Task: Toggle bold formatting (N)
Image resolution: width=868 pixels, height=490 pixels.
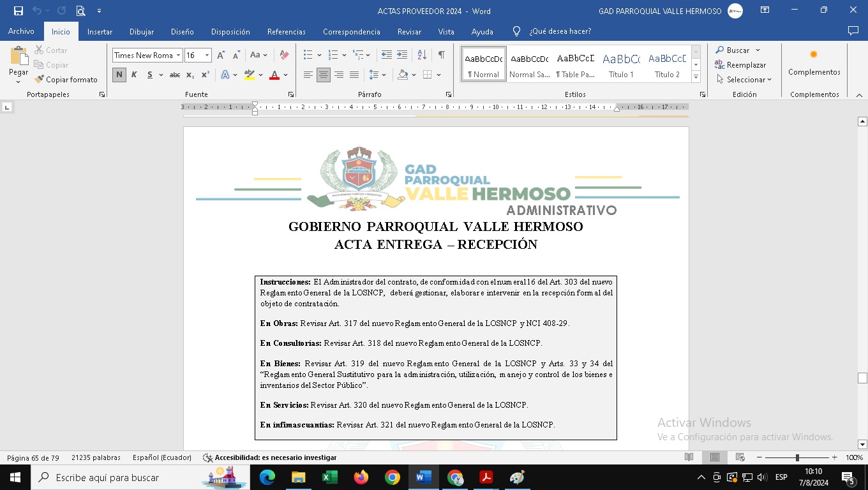Action: point(119,75)
